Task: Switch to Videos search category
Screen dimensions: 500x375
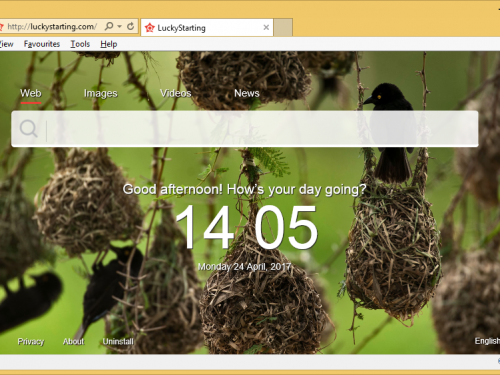Action: [x=176, y=93]
